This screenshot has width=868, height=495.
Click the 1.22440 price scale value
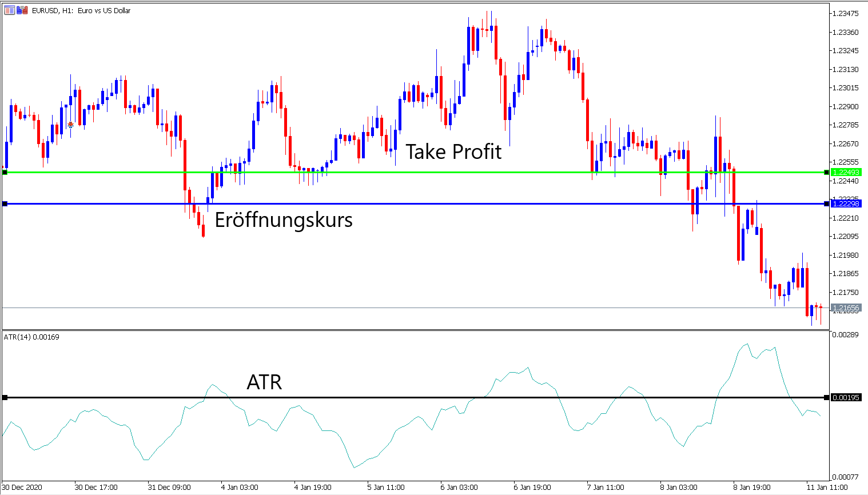tap(846, 181)
